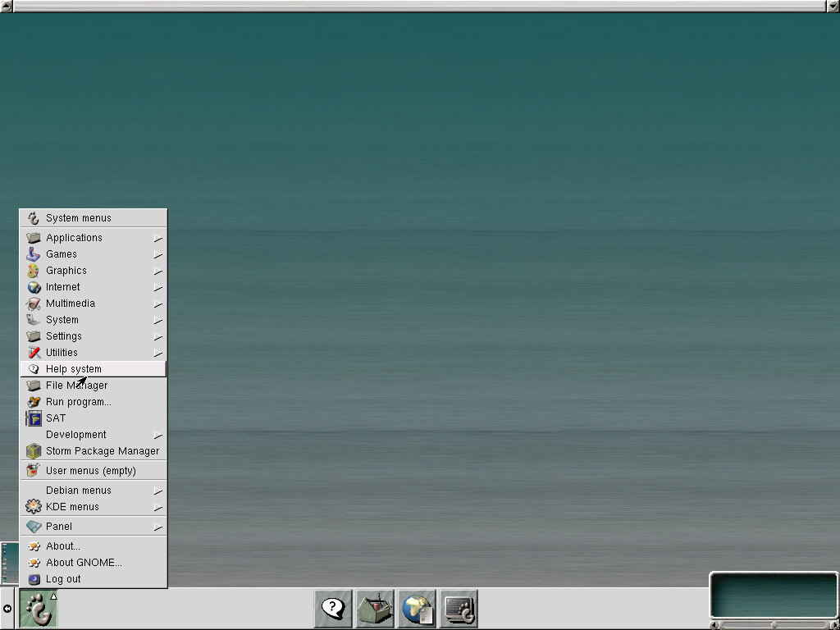Hide panel using left edge arrow

7,609
